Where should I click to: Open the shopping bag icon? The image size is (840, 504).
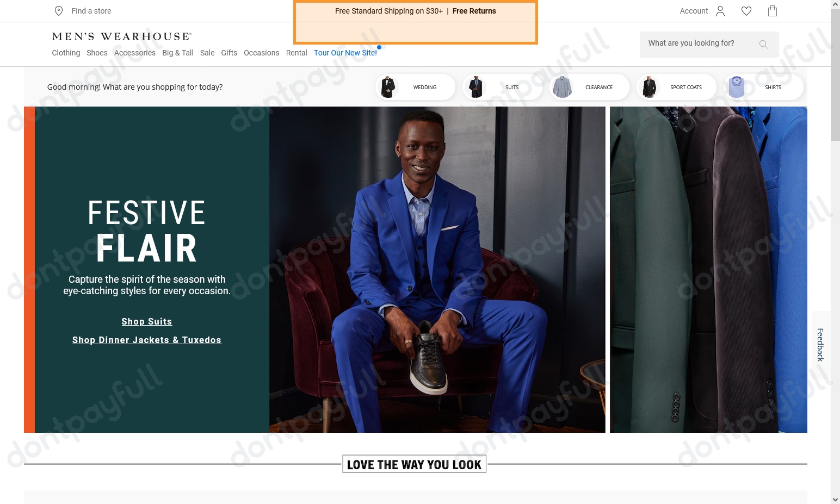[772, 11]
